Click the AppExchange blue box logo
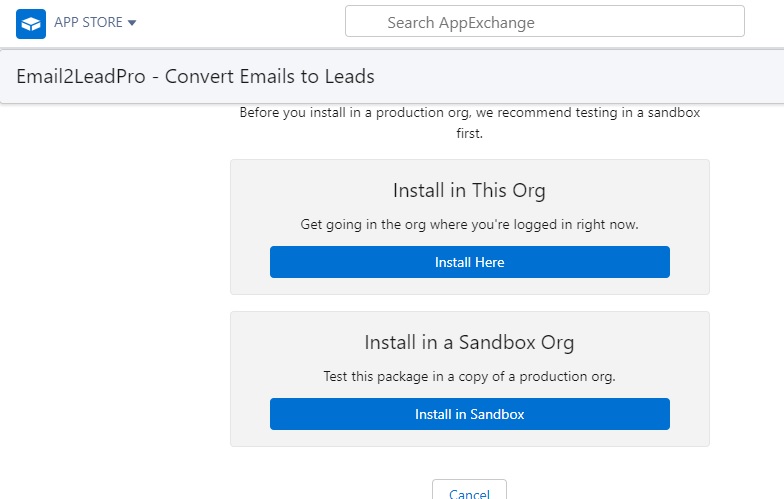This screenshot has height=499, width=784. [30, 24]
